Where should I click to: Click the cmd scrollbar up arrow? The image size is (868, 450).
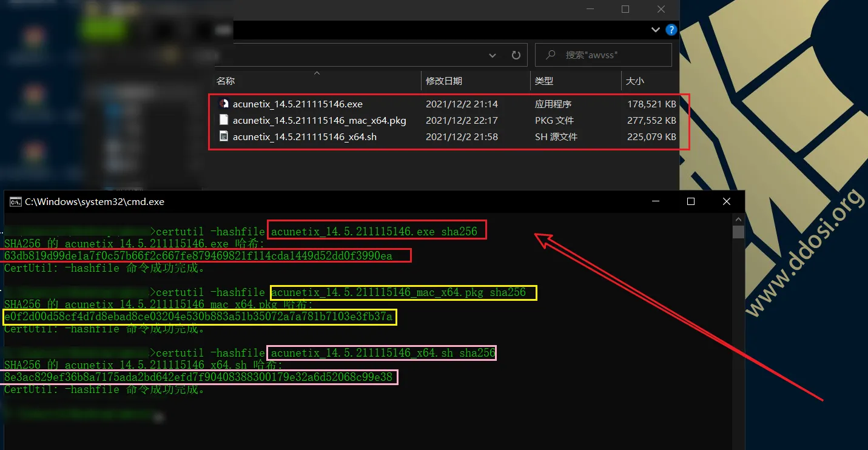coord(738,219)
